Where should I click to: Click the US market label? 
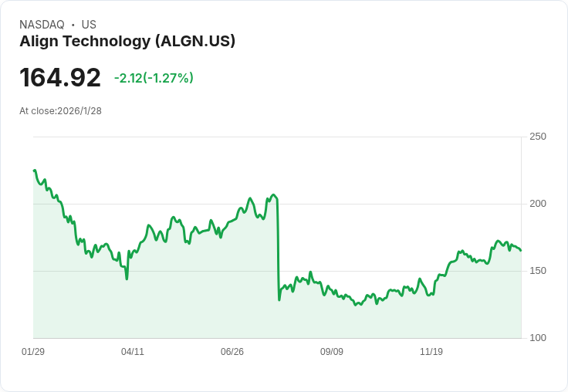(x=89, y=25)
